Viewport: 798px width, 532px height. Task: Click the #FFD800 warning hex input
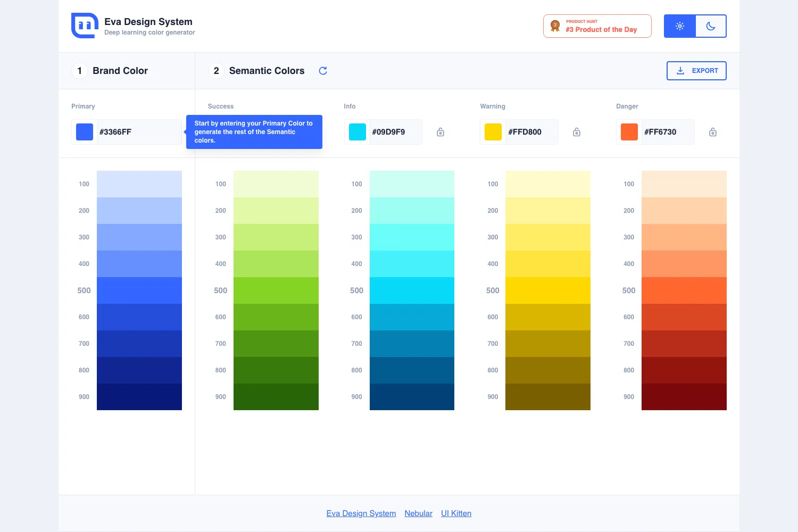tap(531, 132)
